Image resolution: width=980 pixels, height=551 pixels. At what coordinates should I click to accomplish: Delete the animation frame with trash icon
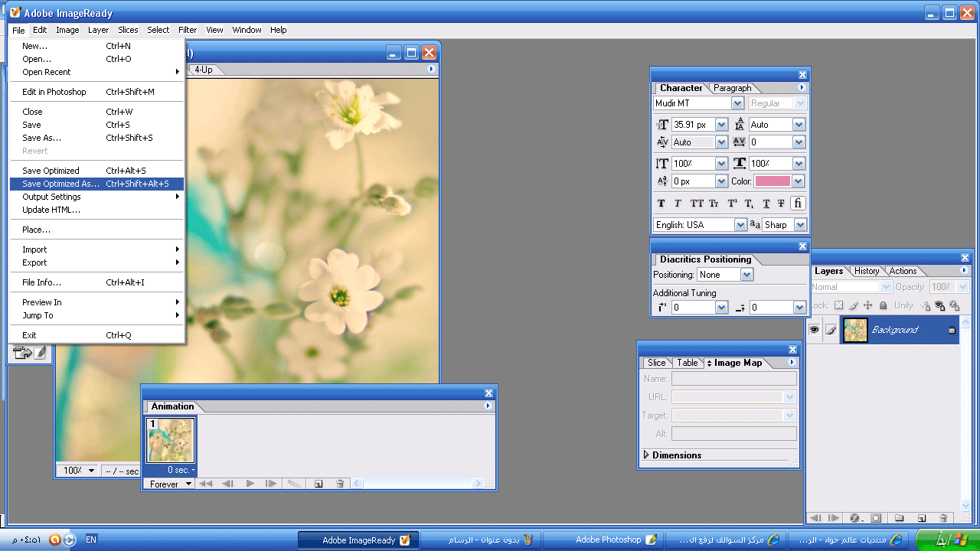[x=340, y=484]
